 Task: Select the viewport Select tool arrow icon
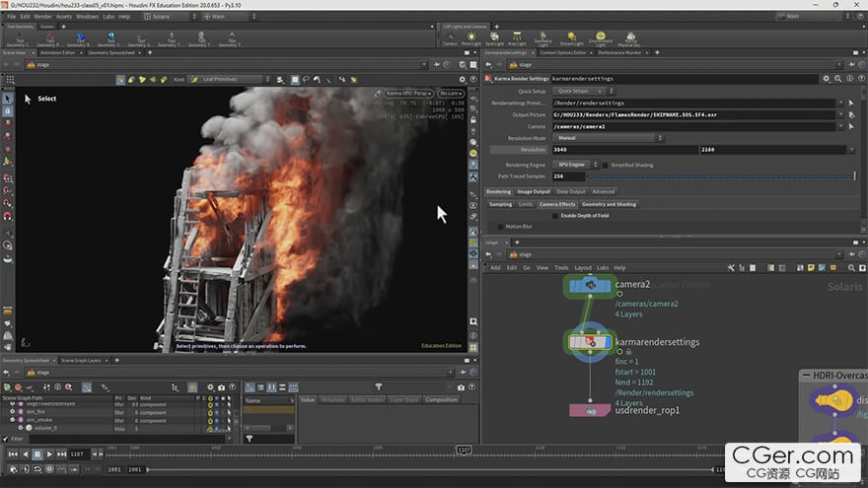tap(8, 99)
